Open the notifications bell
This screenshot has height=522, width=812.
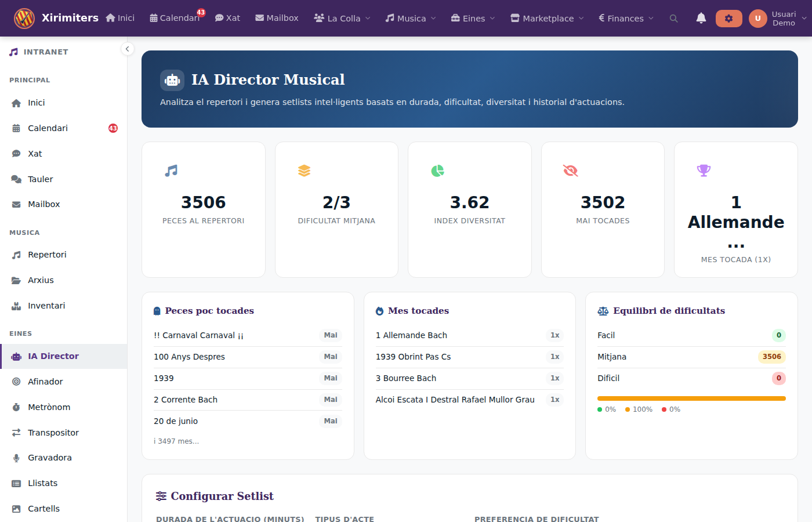click(701, 19)
